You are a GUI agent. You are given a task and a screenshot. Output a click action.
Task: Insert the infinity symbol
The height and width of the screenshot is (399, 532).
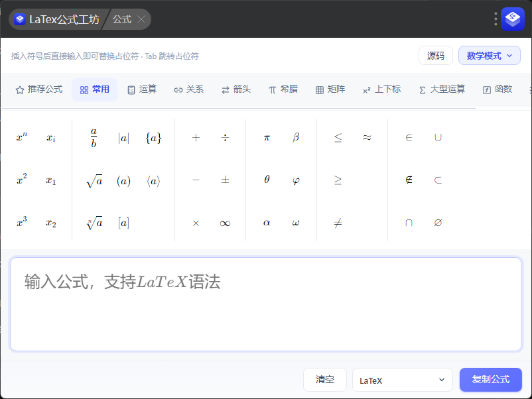coord(225,223)
